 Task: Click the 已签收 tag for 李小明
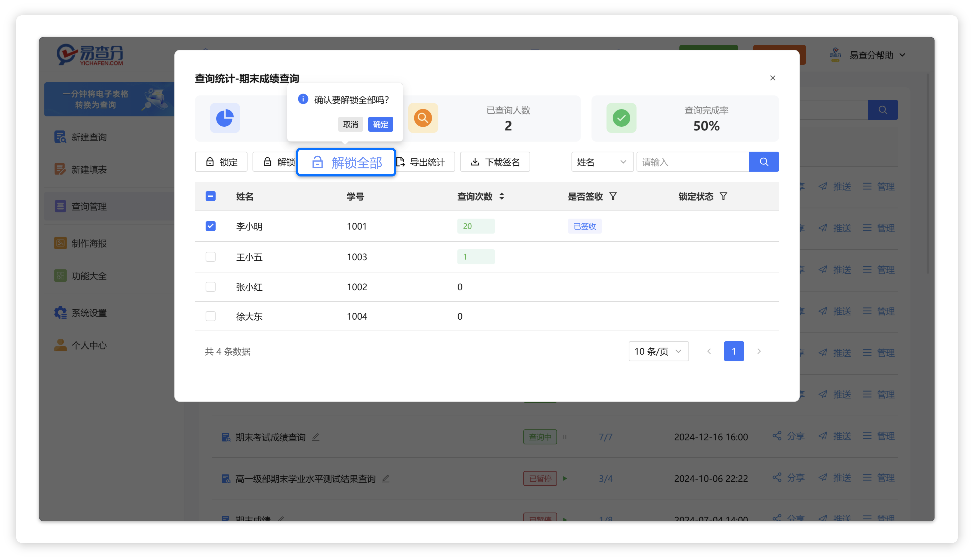584,226
